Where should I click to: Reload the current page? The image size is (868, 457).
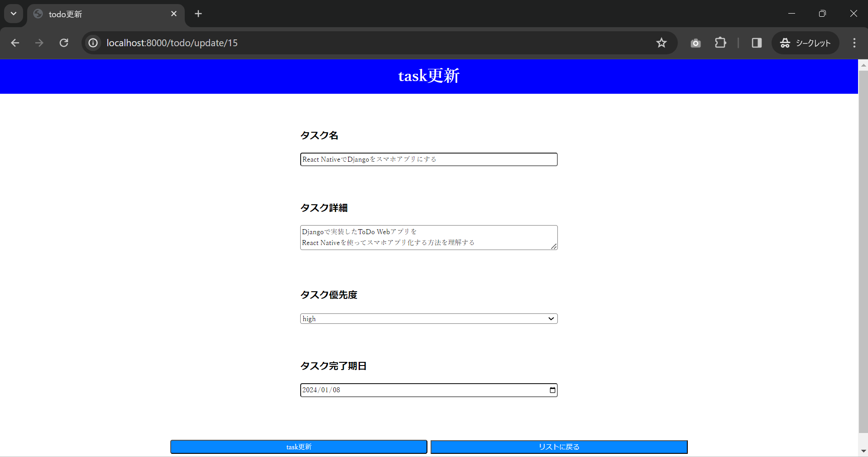(x=64, y=43)
